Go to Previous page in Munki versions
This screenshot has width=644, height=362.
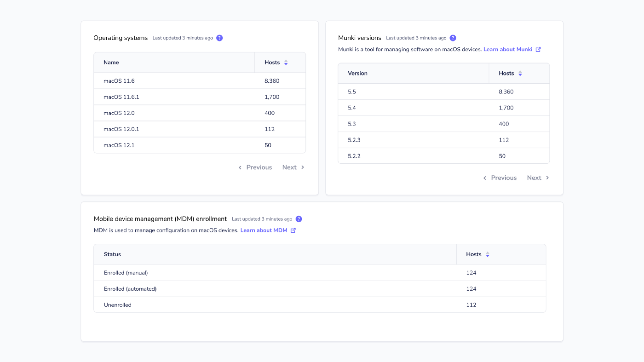tap(500, 178)
